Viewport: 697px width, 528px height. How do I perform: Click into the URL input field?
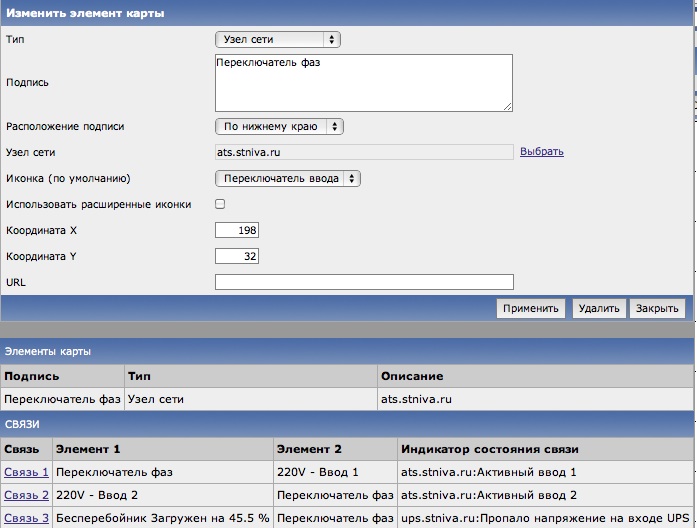tap(363, 282)
